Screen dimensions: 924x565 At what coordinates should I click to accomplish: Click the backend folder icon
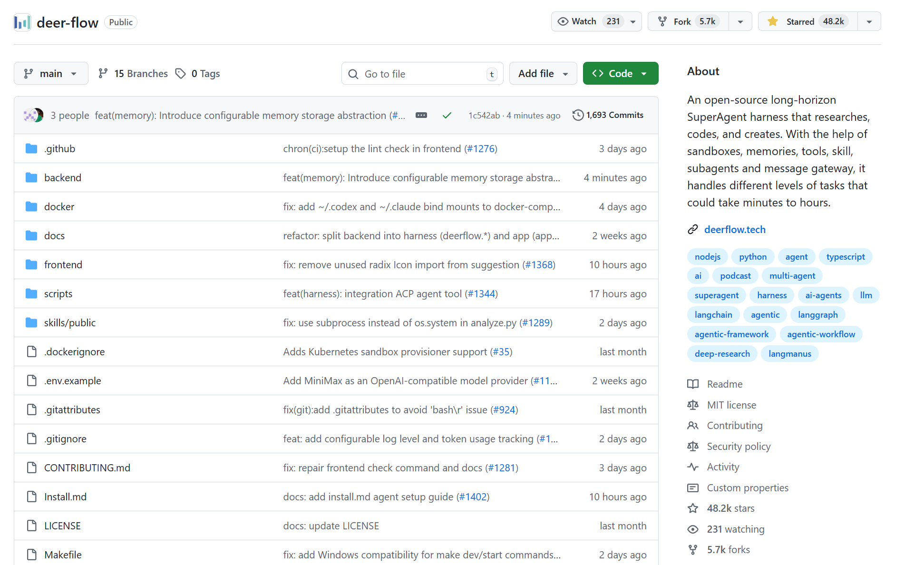[31, 178]
